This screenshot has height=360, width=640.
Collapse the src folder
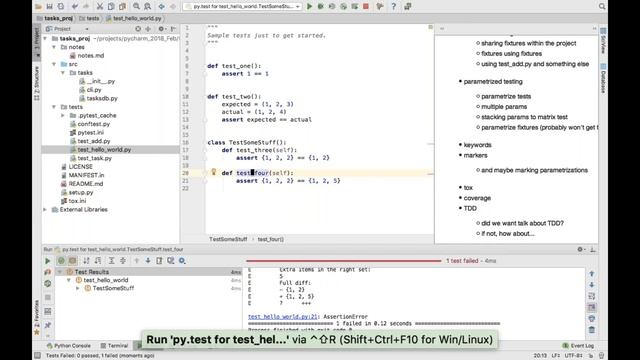coord(54,64)
